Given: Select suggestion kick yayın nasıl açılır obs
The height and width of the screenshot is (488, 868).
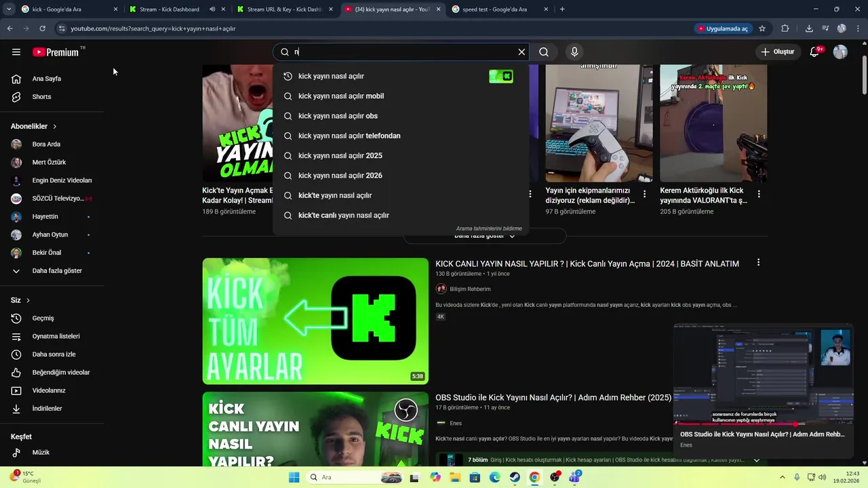Looking at the screenshot, I should [400, 116].
